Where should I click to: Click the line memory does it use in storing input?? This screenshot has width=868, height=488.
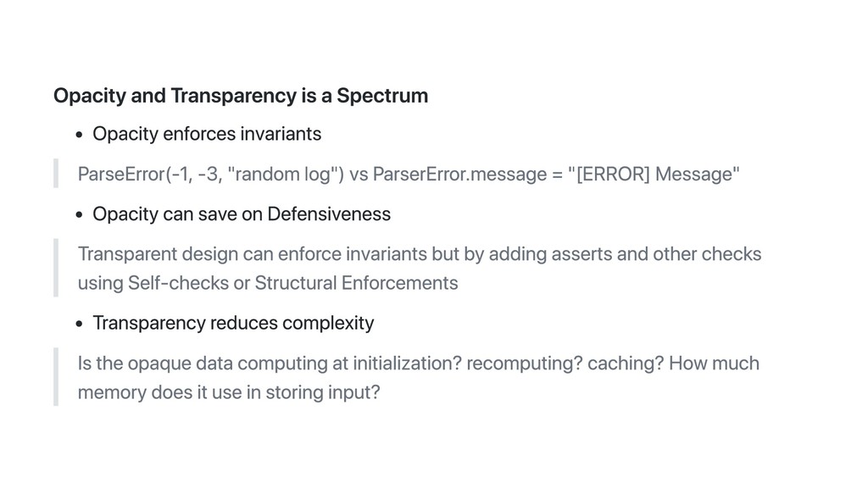(229, 392)
